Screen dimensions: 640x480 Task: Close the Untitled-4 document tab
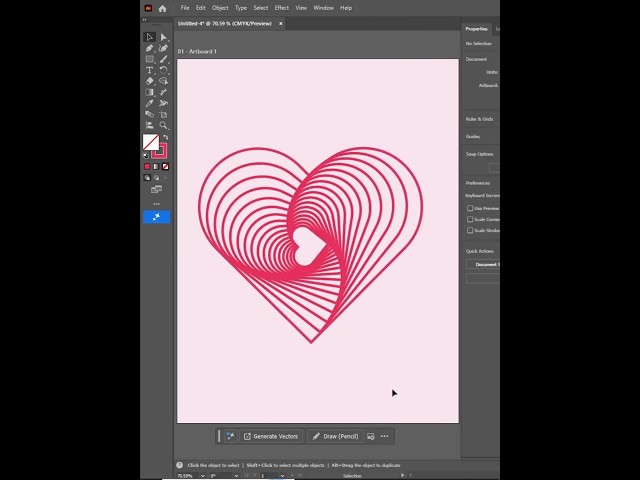point(280,24)
